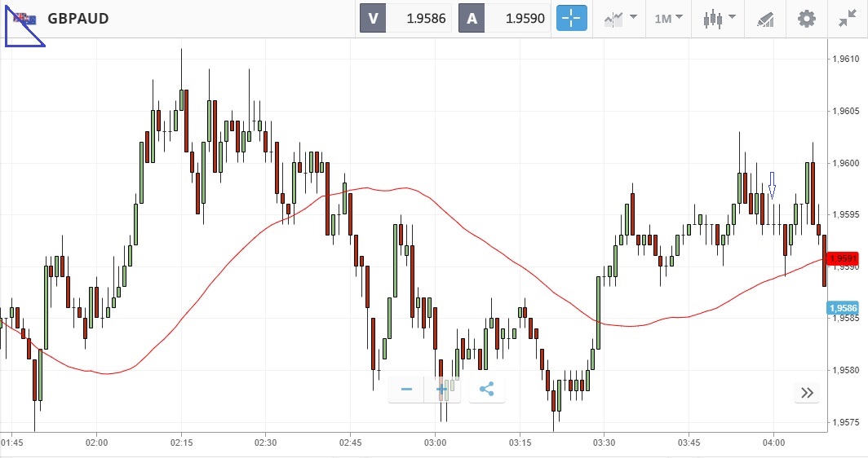Click the 03:00 label on time axis

click(x=435, y=443)
